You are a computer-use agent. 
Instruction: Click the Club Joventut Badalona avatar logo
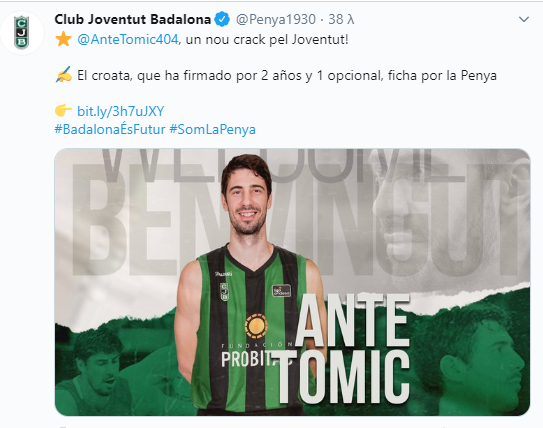tap(21, 32)
